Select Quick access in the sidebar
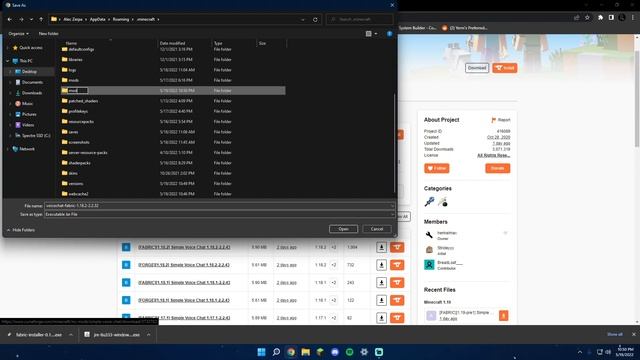This screenshot has height=360, width=640. [31, 48]
